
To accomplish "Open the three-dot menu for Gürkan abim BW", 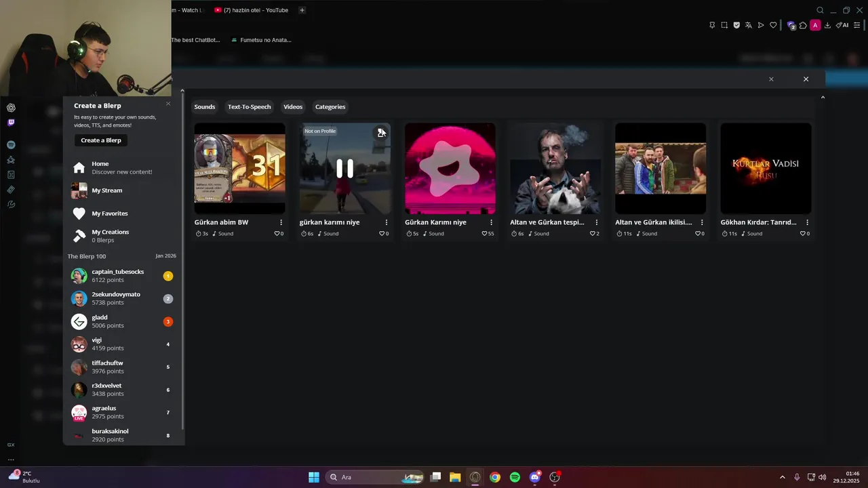I will [281, 222].
